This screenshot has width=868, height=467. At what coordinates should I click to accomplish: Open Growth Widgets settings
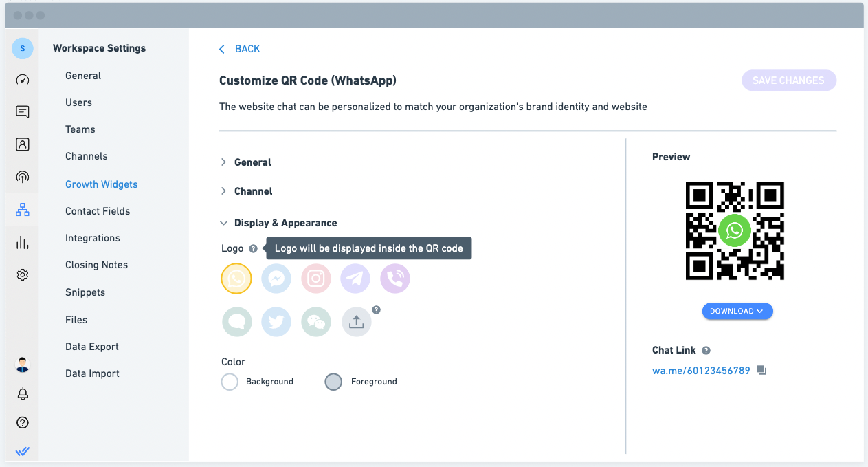click(102, 184)
